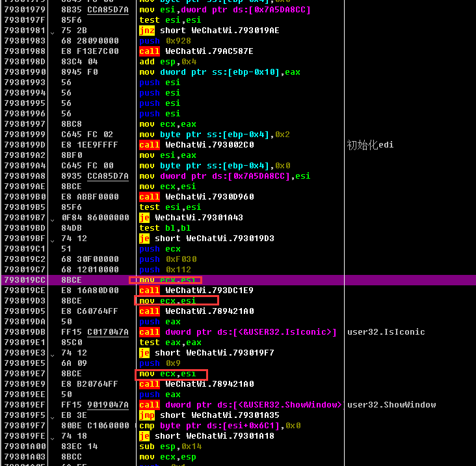Select the 'add esp,0x4' instruction
The width and height of the screenshot is (476, 466).
coord(168,62)
